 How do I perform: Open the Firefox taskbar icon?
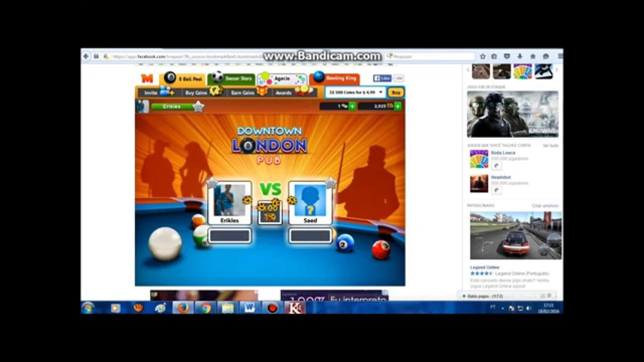[x=183, y=308]
